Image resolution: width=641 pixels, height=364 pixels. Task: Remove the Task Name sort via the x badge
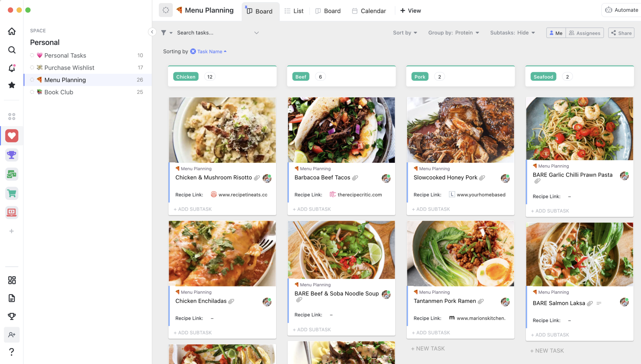[x=192, y=51]
